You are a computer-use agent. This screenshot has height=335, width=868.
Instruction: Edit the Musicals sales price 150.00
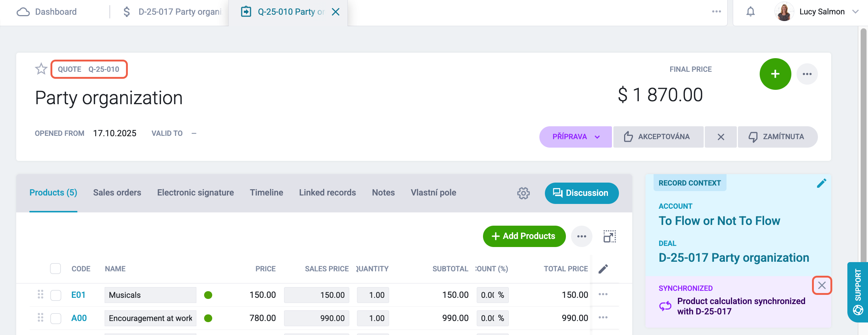click(316, 295)
